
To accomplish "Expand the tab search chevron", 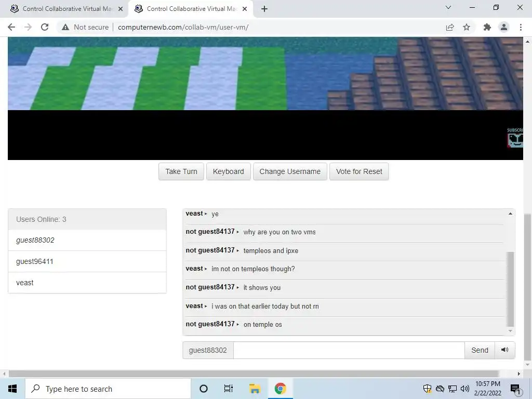I will tap(448, 7).
